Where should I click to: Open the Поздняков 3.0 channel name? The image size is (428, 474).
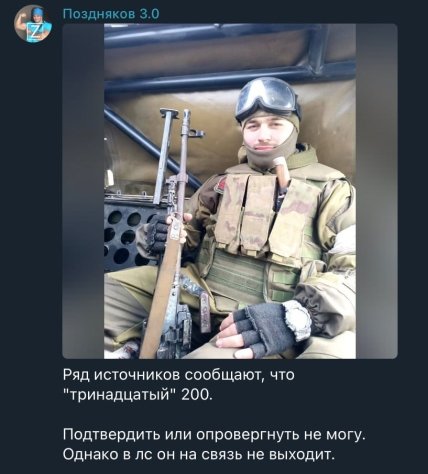[111, 14]
